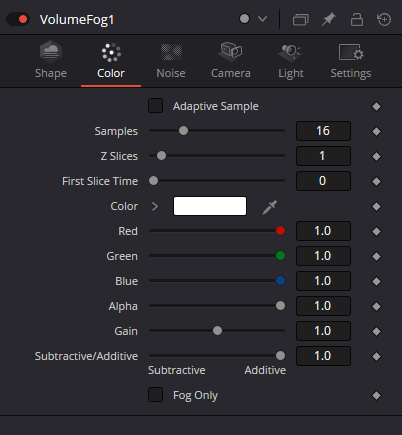Click the Blue keyframe diamond
The width and height of the screenshot is (402, 435).
click(376, 282)
